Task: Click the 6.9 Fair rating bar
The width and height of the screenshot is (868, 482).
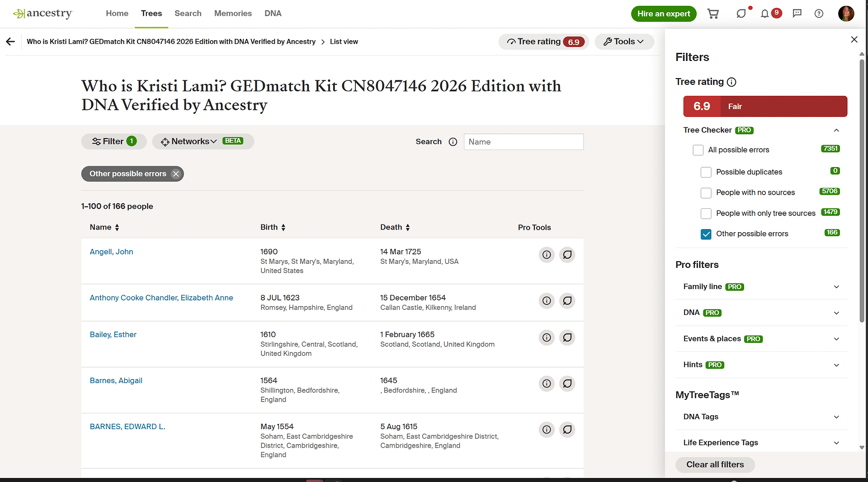Action: click(765, 107)
